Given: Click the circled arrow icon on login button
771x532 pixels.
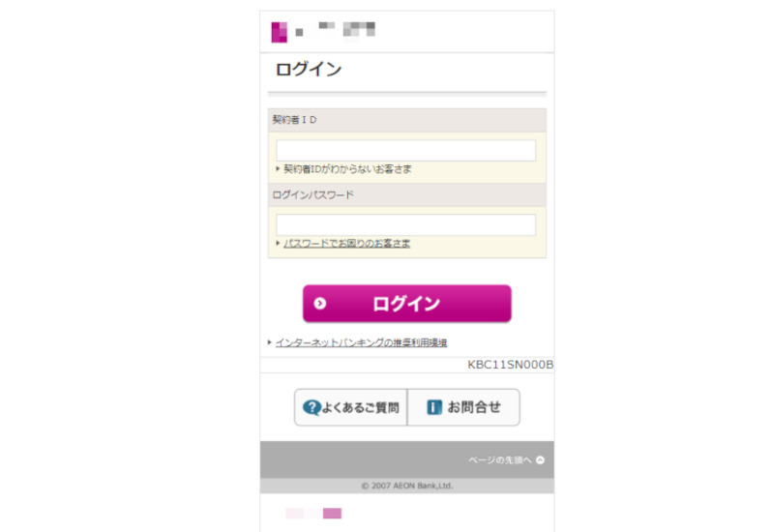Looking at the screenshot, I should click(320, 304).
